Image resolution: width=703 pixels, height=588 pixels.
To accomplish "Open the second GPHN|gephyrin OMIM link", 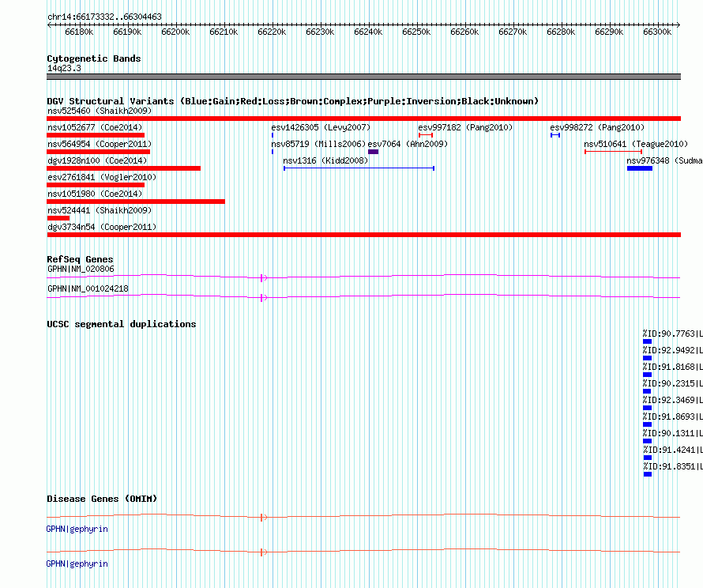I will (x=77, y=563).
